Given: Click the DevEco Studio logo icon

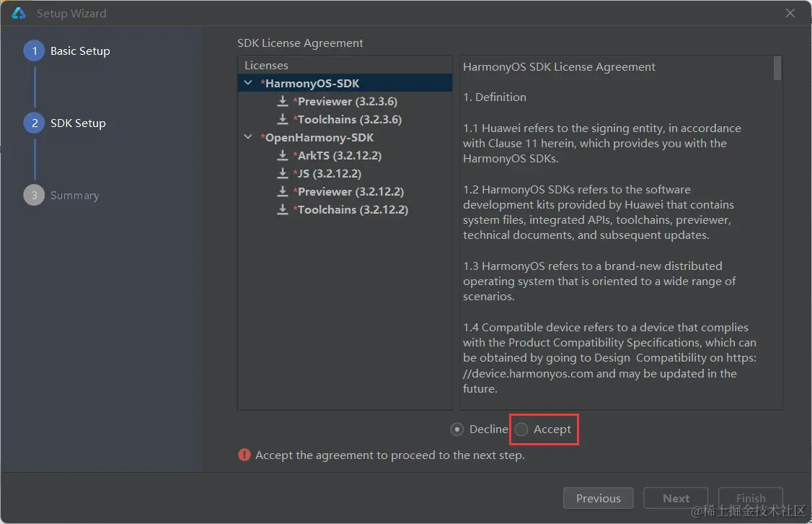Looking at the screenshot, I should (x=19, y=13).
